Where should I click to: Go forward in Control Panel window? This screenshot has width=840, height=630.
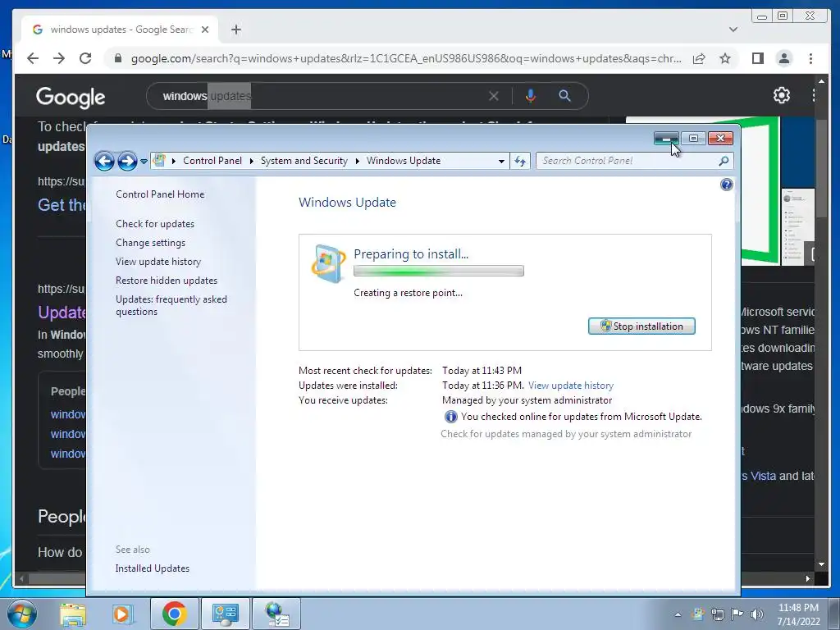[x=127, y=161]
